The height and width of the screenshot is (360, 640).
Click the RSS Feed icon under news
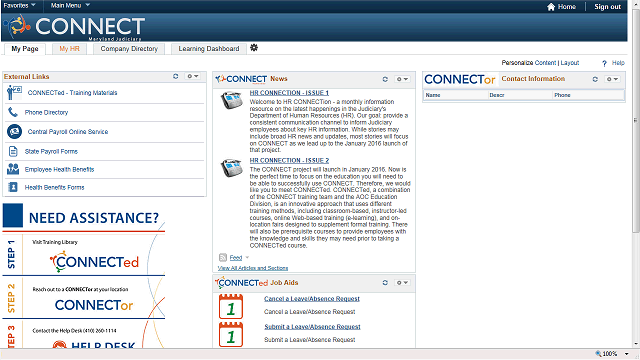(223, 258)
